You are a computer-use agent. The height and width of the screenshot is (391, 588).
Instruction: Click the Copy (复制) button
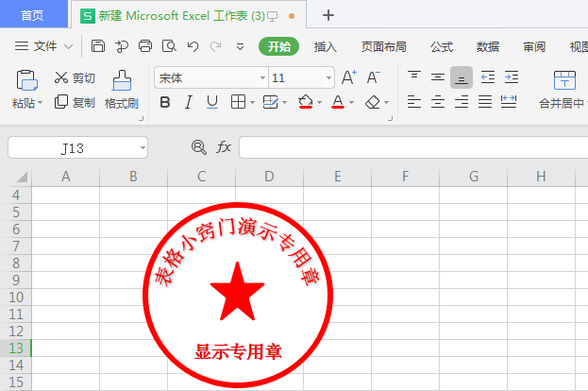75,102
